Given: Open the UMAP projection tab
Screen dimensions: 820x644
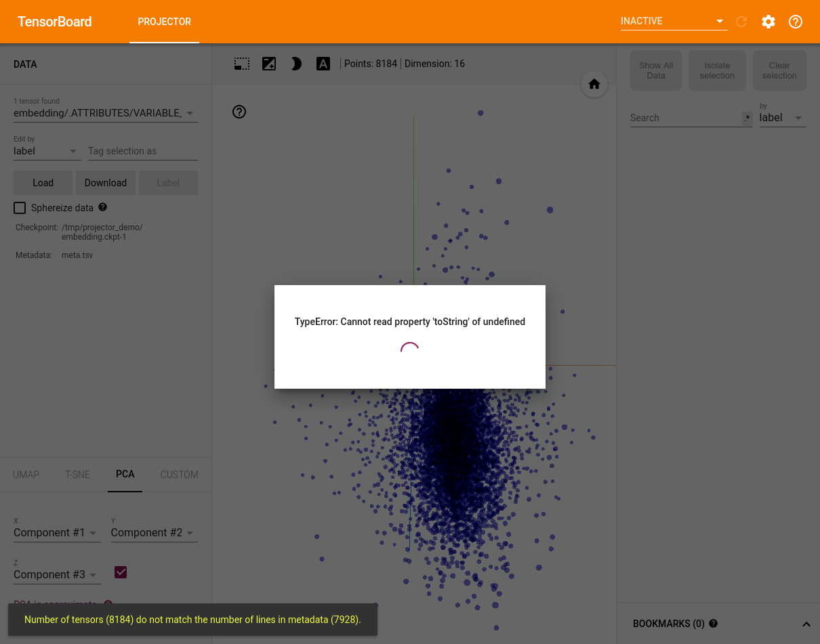Looking at the screenshot, I should click(x=26, y=475).
